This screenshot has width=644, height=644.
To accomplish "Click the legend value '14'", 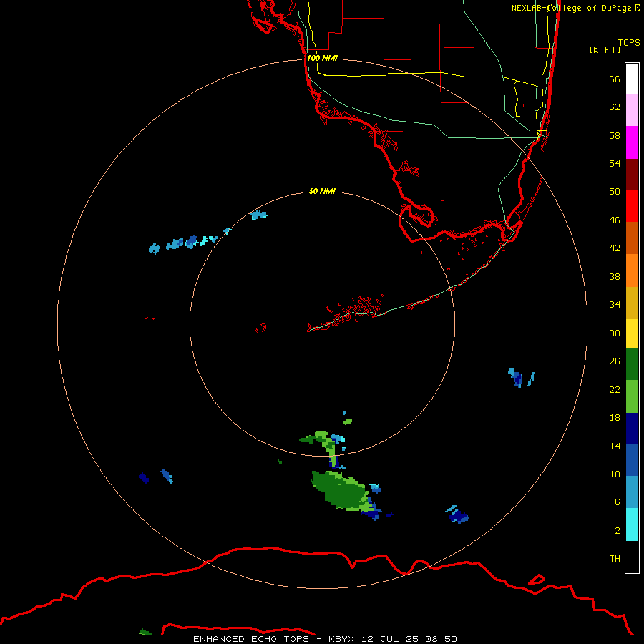I will click(615, 446).
